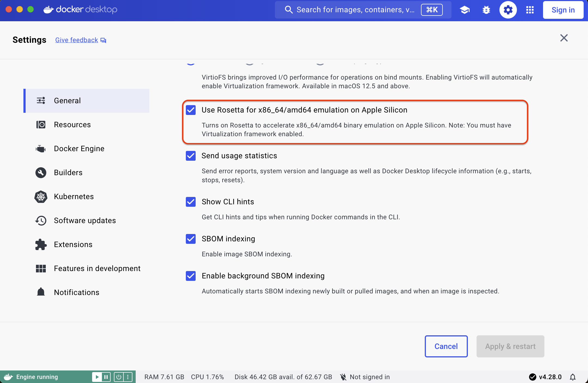This screenshot has height=383, width=588.
Task: Uncheck Use Rosetta for x86_64 emulation
Action: tap(191, 110)
